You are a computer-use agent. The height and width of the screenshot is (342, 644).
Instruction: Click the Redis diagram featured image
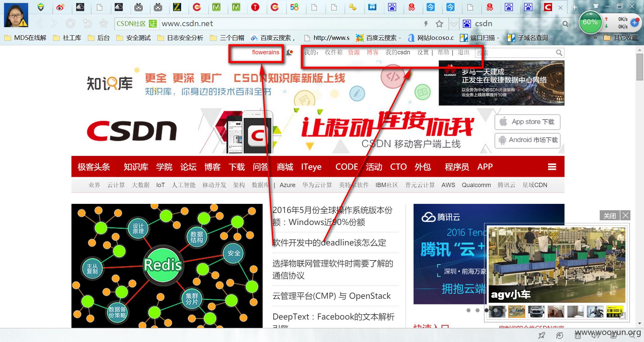pyautogui.click(x=167, y=266)
